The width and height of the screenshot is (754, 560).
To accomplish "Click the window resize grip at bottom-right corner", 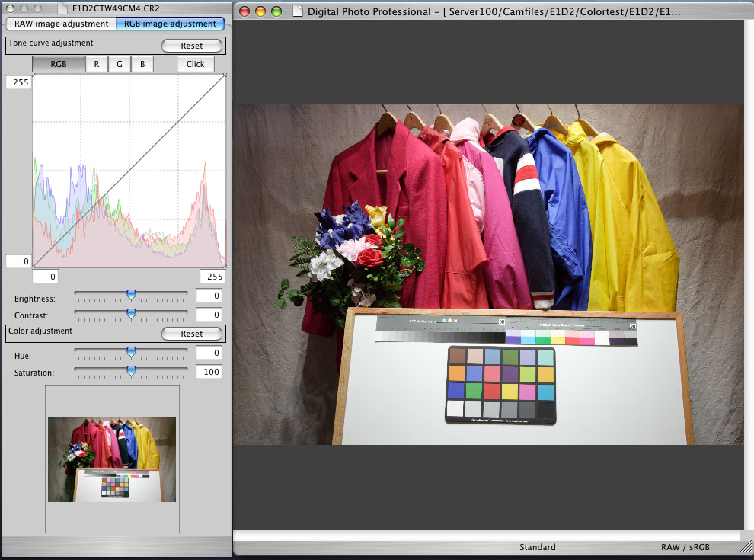I will (x=745, y=547).
